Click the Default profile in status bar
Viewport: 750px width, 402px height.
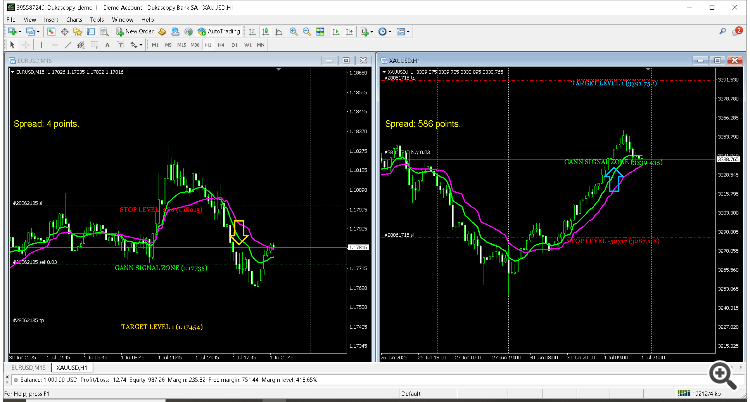click(x=410, y=394)
